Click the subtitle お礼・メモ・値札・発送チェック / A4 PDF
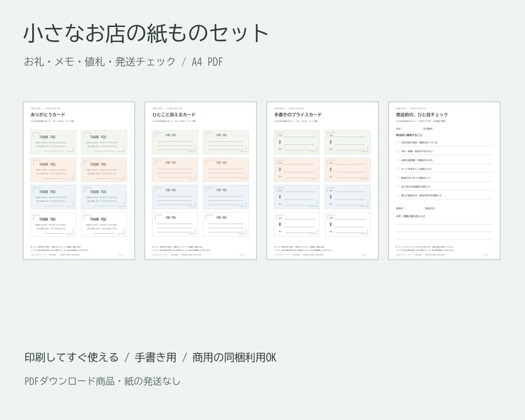The width and height of the screenshot is (525, 420). point(123,62)
